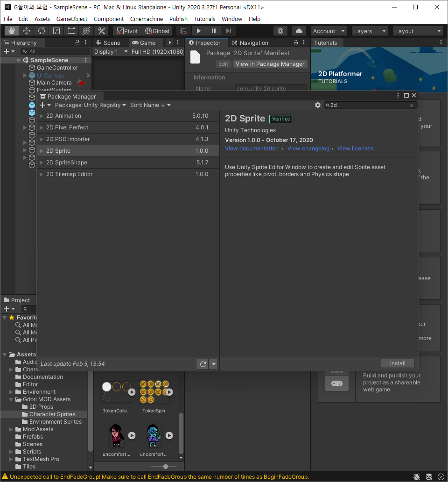Viewport: 448px width, 482px height.
Task: Expand TokenColle... asset sub-sprites arrow
Action: [x=132, y=392]
